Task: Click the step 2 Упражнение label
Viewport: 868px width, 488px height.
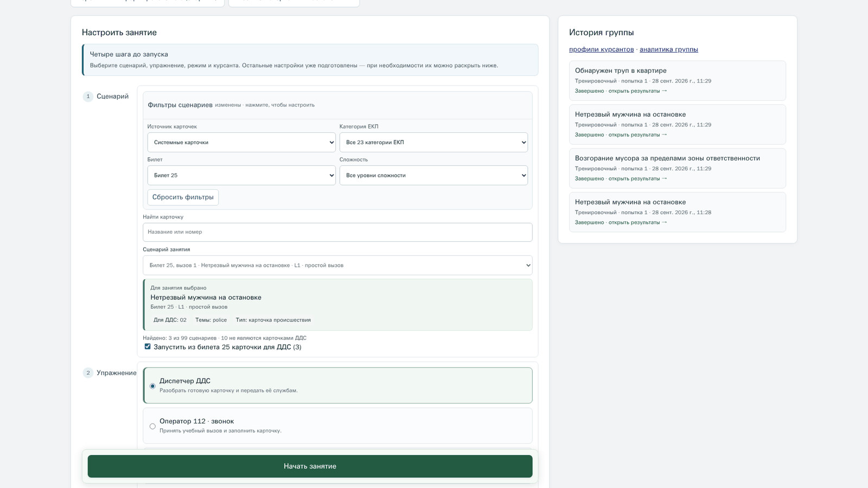Action: click(117, 373)
